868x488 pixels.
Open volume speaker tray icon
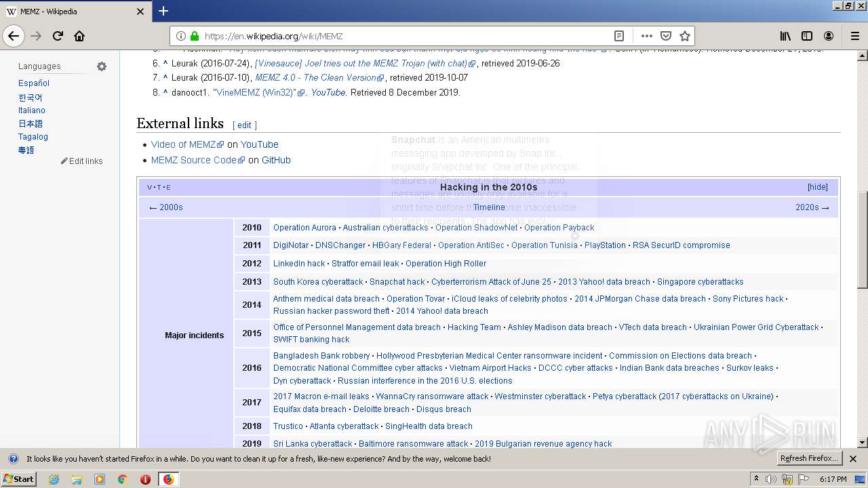click(x=772, y=479)
